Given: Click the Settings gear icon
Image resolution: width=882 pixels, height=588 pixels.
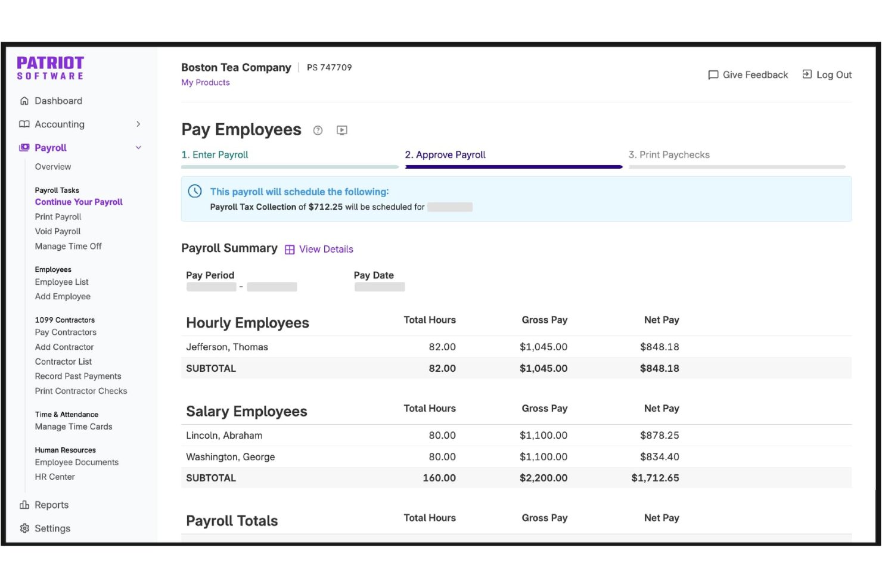Looking at the screenshot, I should click(24, 528).
